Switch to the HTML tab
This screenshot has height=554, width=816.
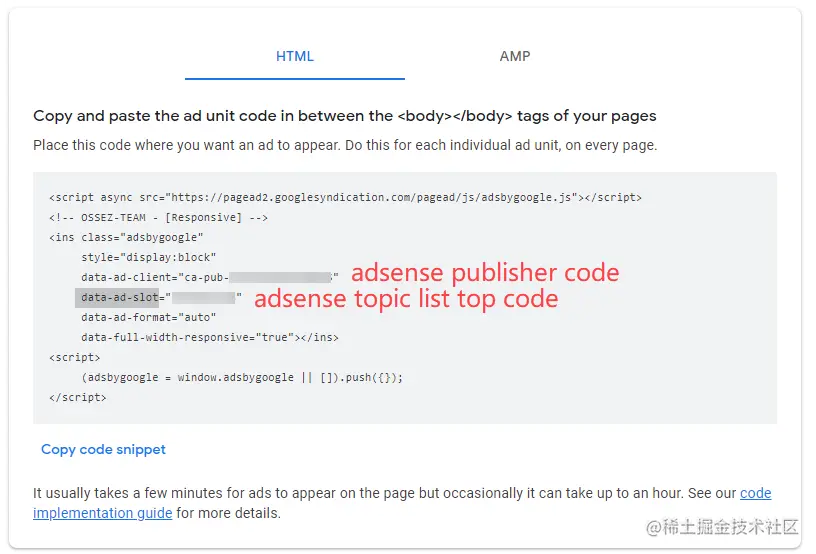click(295, 56)
